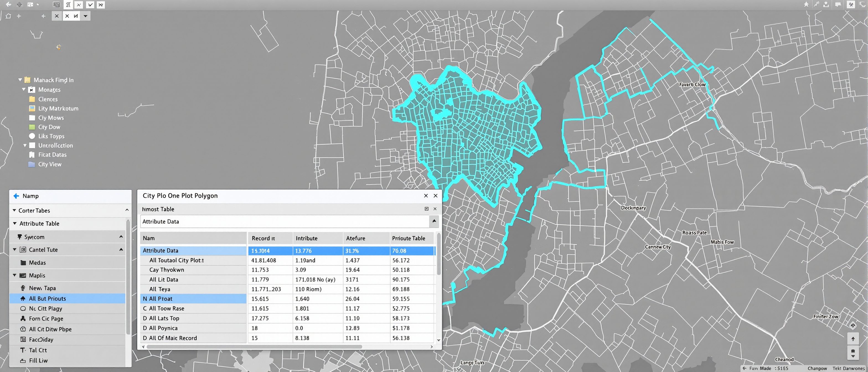Viewport: 868px width, 372px height.
Task: Click the Forn Cic Page person icon
Action: click(23, 318)
